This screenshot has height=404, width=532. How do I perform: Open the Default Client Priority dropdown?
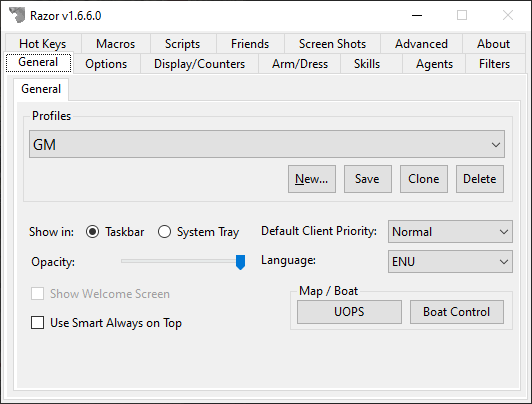click(450, 232)
